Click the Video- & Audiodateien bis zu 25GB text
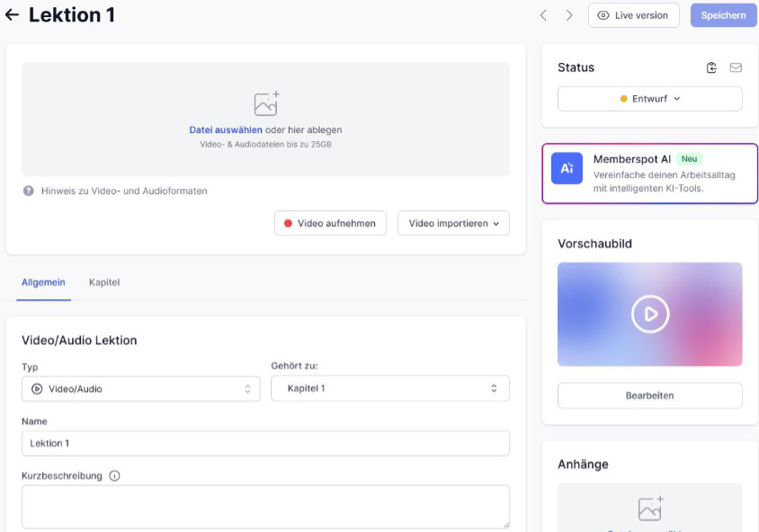This screenshot has height=532, width=759. tap(266, 144)
